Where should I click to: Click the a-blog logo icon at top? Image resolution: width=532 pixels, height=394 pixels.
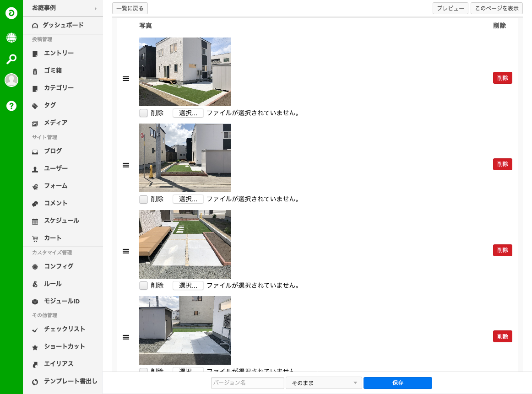pyautogui.click(x=11, y=13)
